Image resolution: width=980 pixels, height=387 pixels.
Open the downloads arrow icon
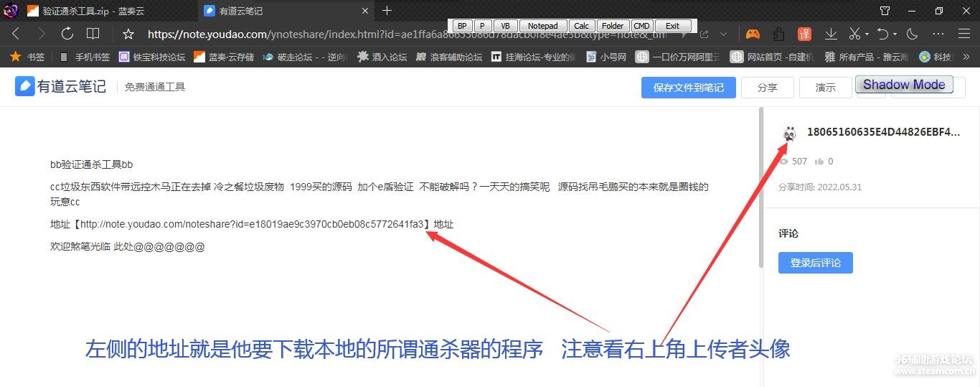pos(831,34)
